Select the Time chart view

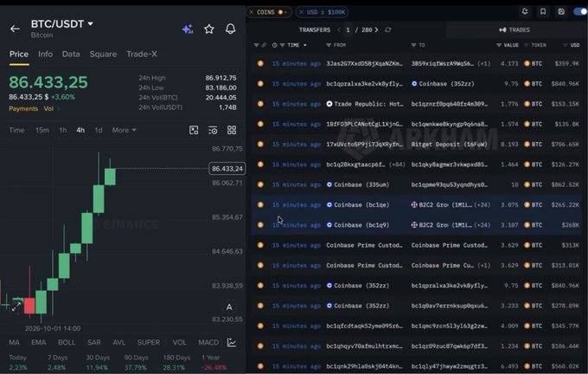tap(17, 130)
